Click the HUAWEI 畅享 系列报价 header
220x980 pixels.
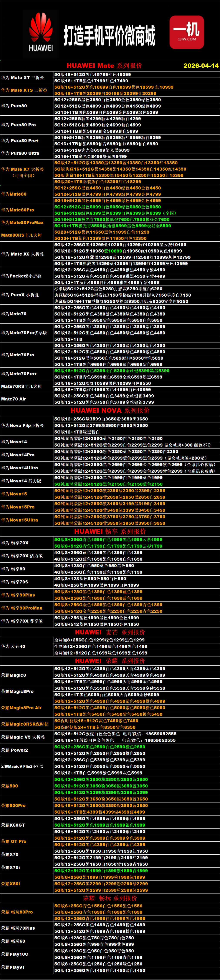[110, 531]
